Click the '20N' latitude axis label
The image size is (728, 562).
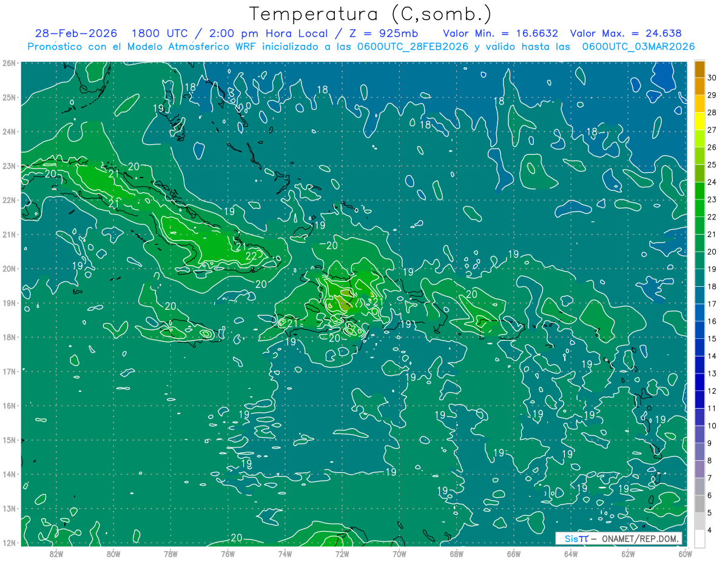(x=8, y=269)
